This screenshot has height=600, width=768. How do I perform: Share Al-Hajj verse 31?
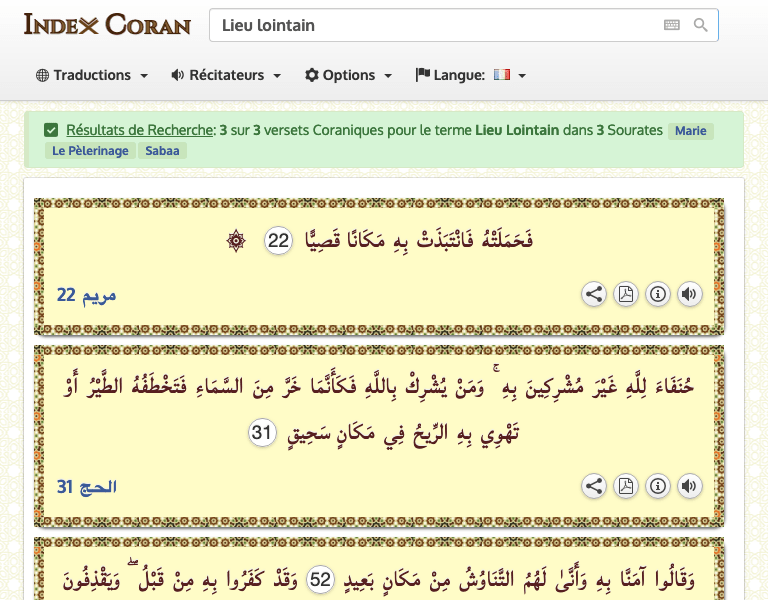tap(594, 486)
